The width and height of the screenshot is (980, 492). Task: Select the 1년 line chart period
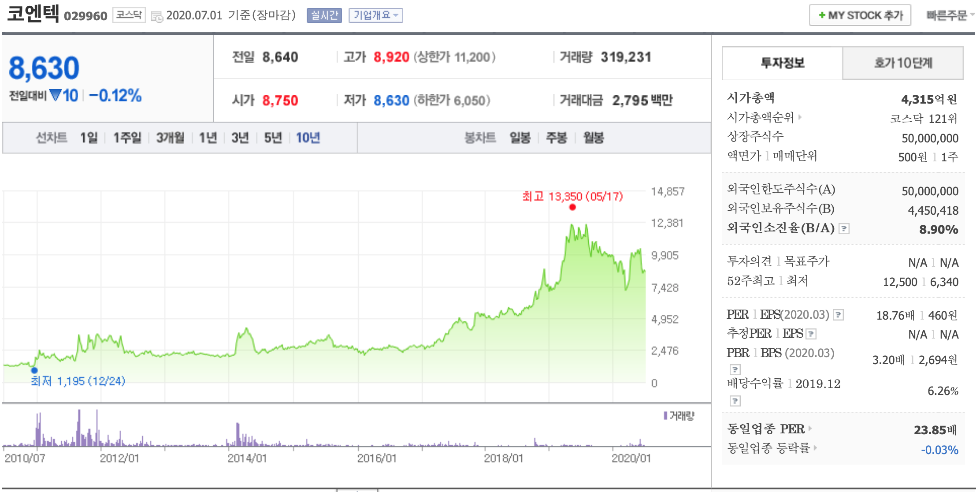pos(208,138)
